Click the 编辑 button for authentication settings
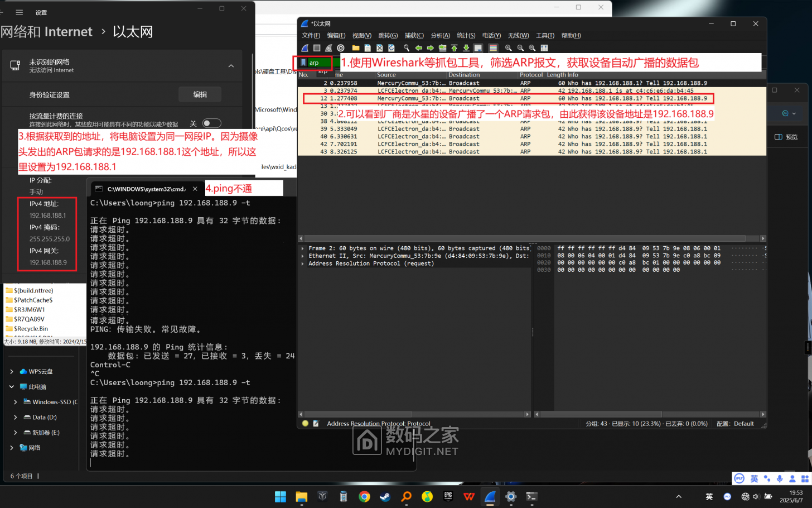This screenshot has width=812, height=508. 200,94
